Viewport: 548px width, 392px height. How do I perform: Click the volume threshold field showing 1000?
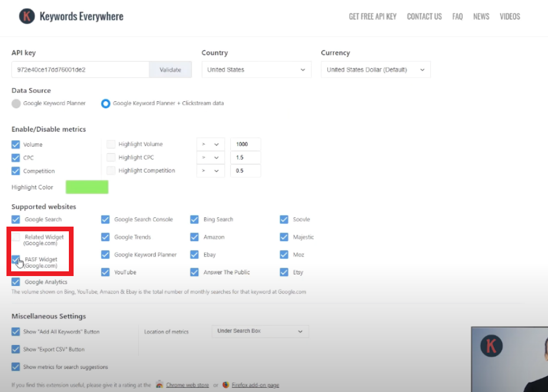[x=245, y=144]
